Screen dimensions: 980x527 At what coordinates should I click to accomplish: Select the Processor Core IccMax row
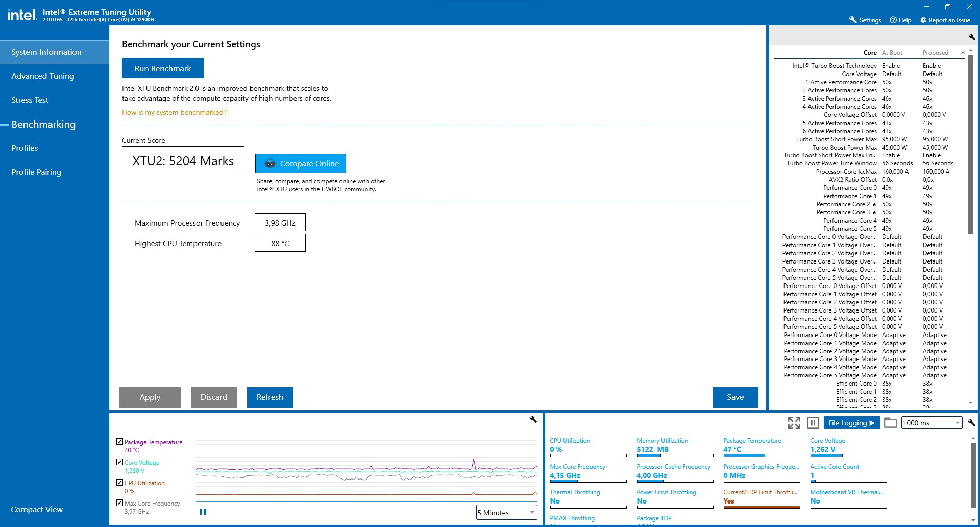click(870, 172)
